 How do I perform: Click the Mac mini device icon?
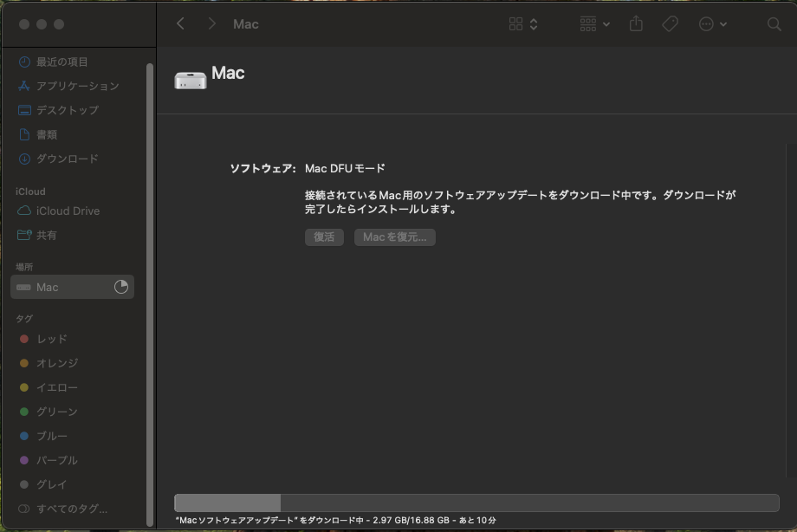190,81
